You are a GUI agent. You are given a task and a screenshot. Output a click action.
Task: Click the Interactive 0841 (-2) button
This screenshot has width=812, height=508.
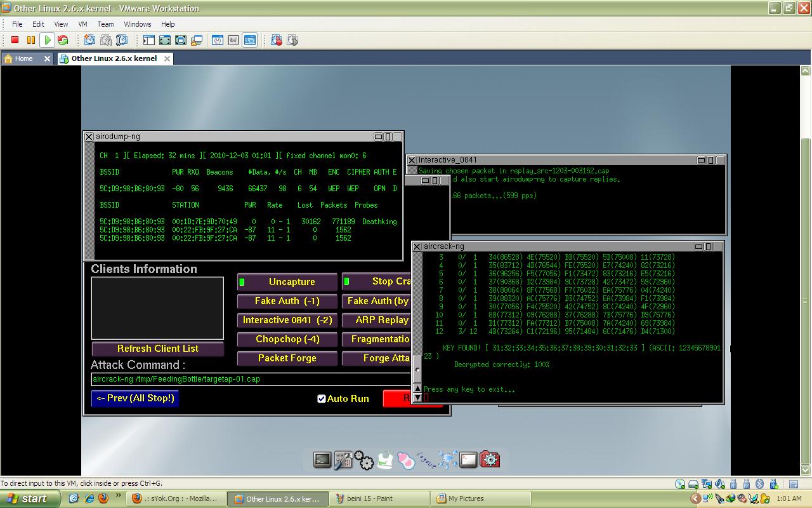(x=287, y=320)
